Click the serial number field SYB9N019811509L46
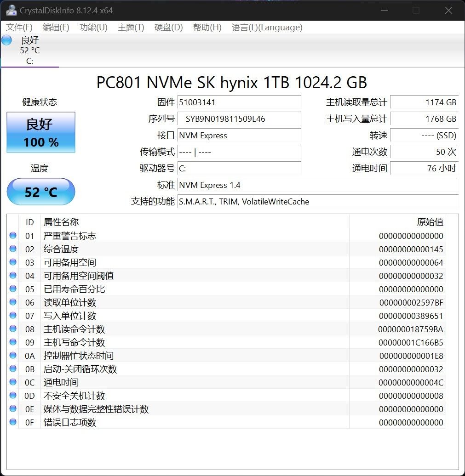The image size is (465, 476). pos(239,119)
